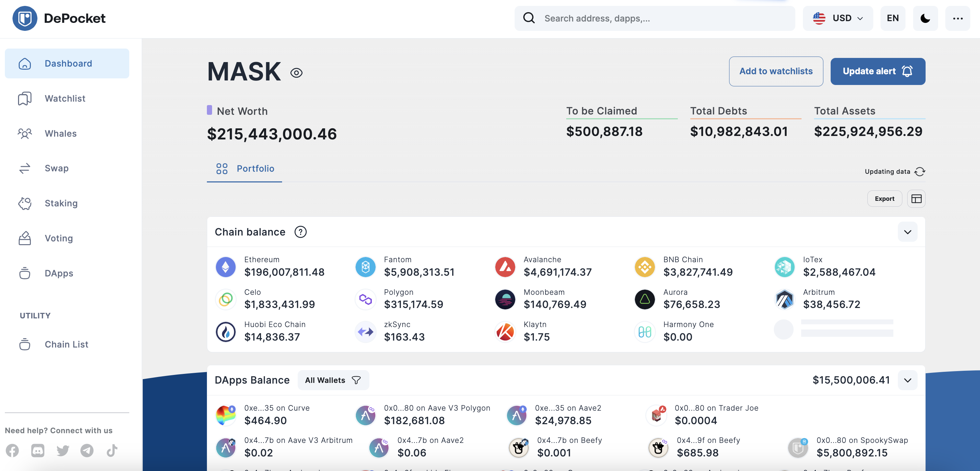Open 0x4...7b on Aave2 entry
The image size is (980, 471).
click(416, 447)
